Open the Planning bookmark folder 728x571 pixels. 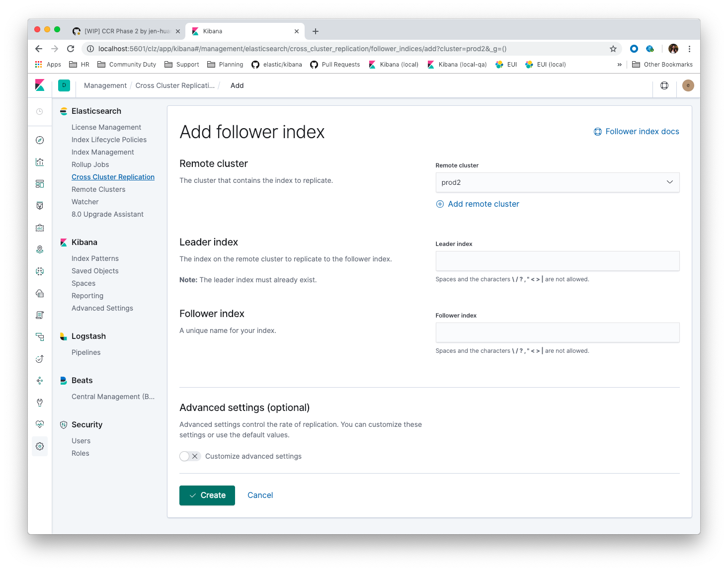pos(225,65)
